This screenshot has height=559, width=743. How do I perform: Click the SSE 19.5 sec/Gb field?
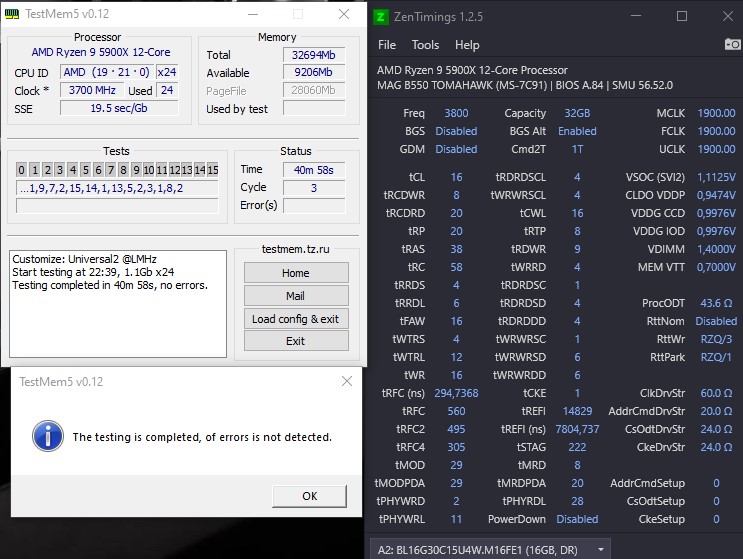(x=119, y=108)
